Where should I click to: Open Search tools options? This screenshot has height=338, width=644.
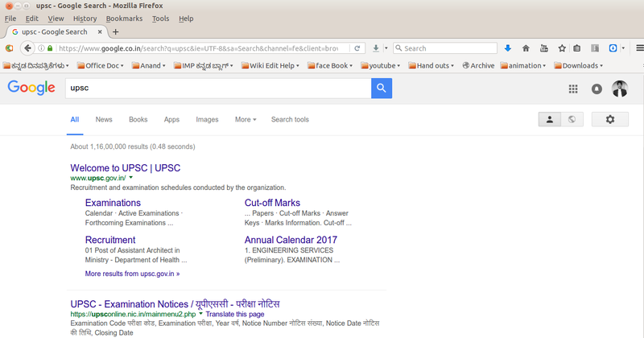pos(290,120)
